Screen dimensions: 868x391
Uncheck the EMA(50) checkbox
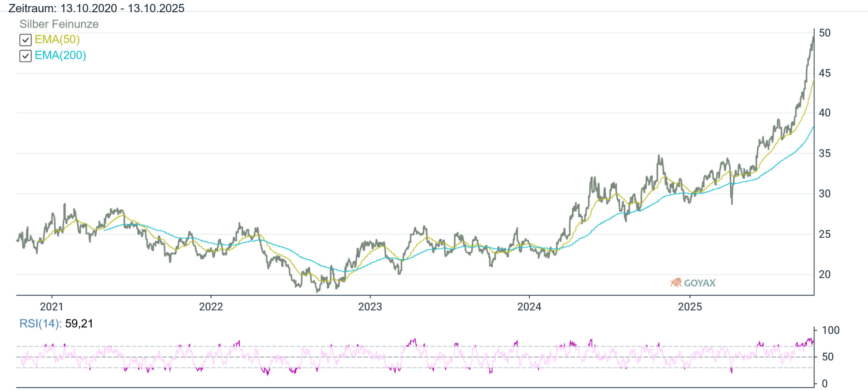pyautogui.click(x=25, y=40)
